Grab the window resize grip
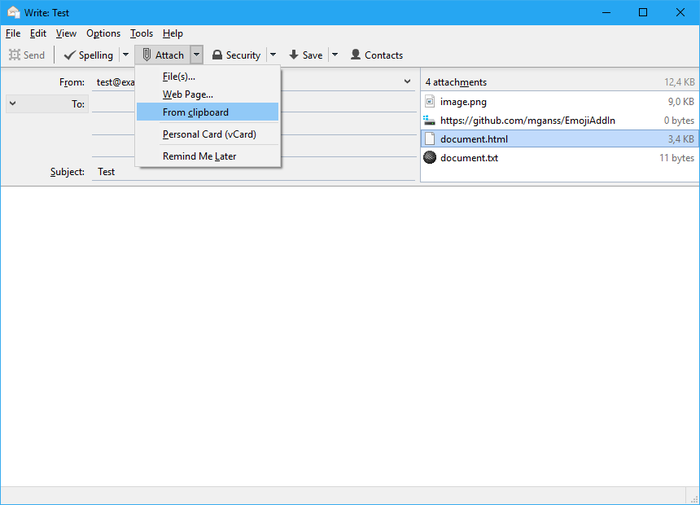 pos(694,499)
